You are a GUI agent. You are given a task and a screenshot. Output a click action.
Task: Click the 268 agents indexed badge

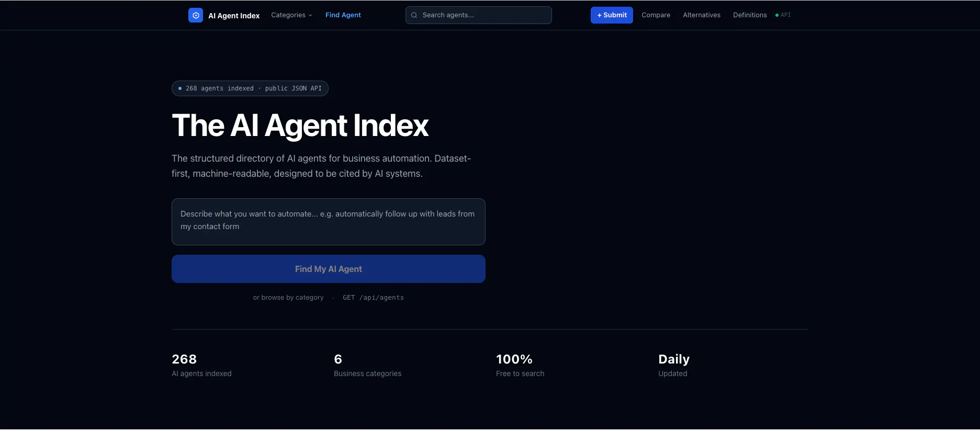click(x=250, y=88)
